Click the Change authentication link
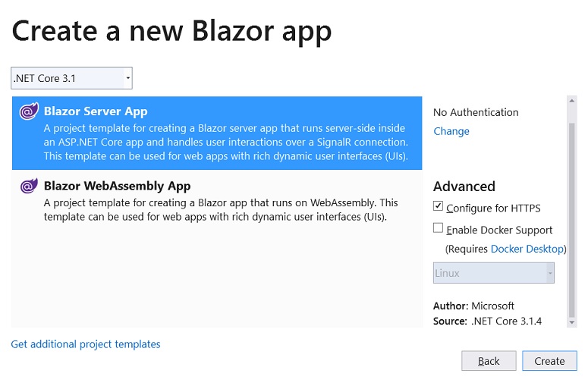Image resolution: width=588 pixels, height=389 pixels. coord(451,131)
